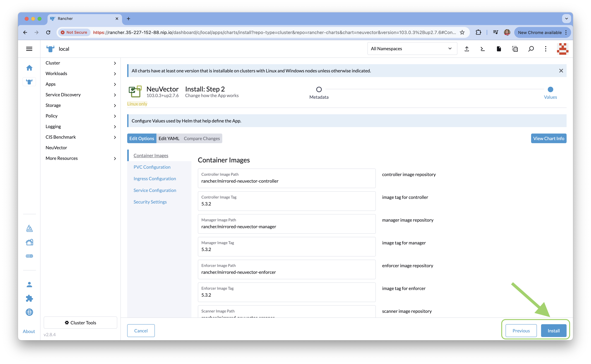The width and height of the screenshot is (591, 364).
Task: Click the Download KubeConfig file icon
Action: 499,49
